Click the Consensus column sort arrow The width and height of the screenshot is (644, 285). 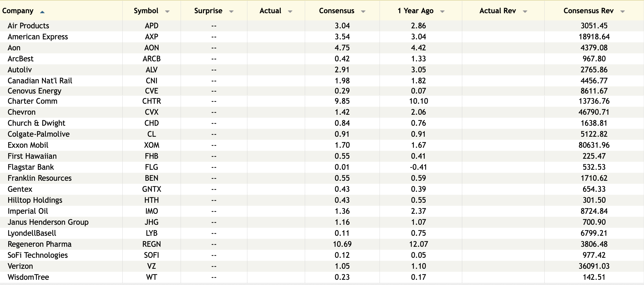coord(363,12)
